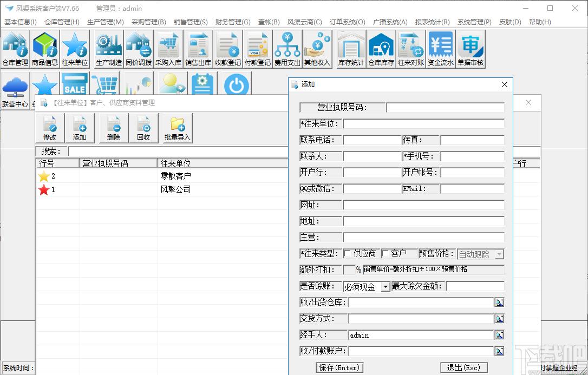This screenshot has height=375, width=588.
Task: Click the 保存(Enter) button
Action: point(339,367)
